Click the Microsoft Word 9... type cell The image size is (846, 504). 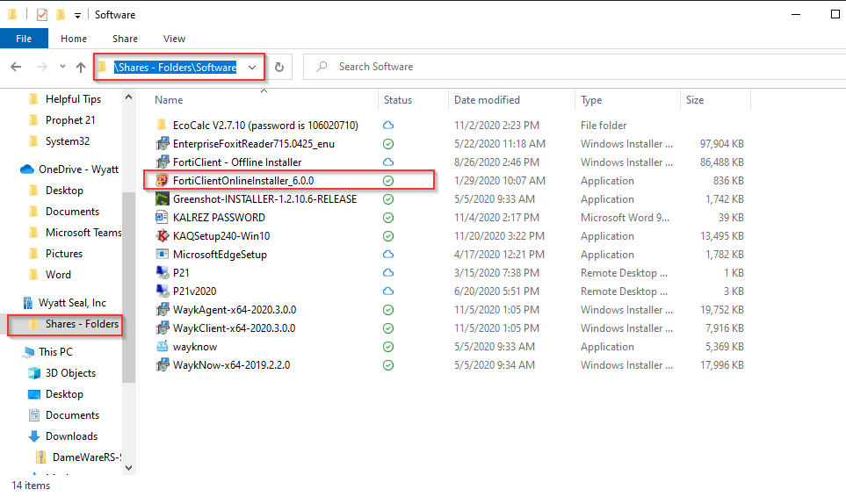[x=625, y=218]
